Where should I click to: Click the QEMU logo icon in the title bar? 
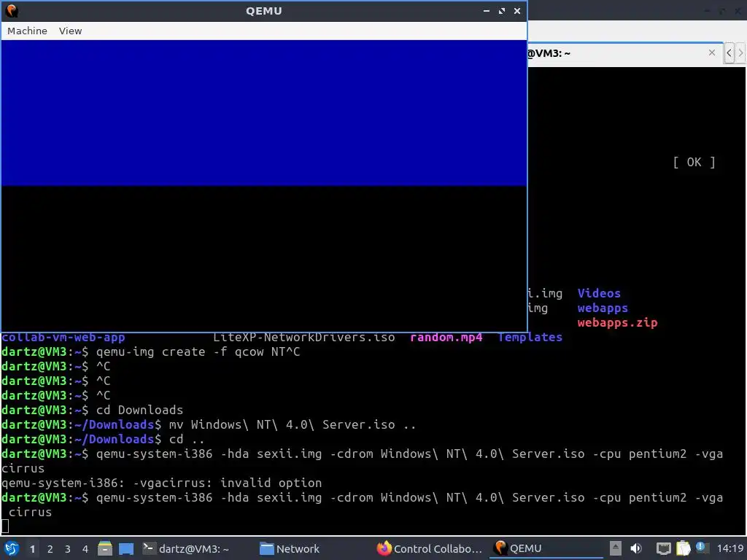[x=12, y=10]
